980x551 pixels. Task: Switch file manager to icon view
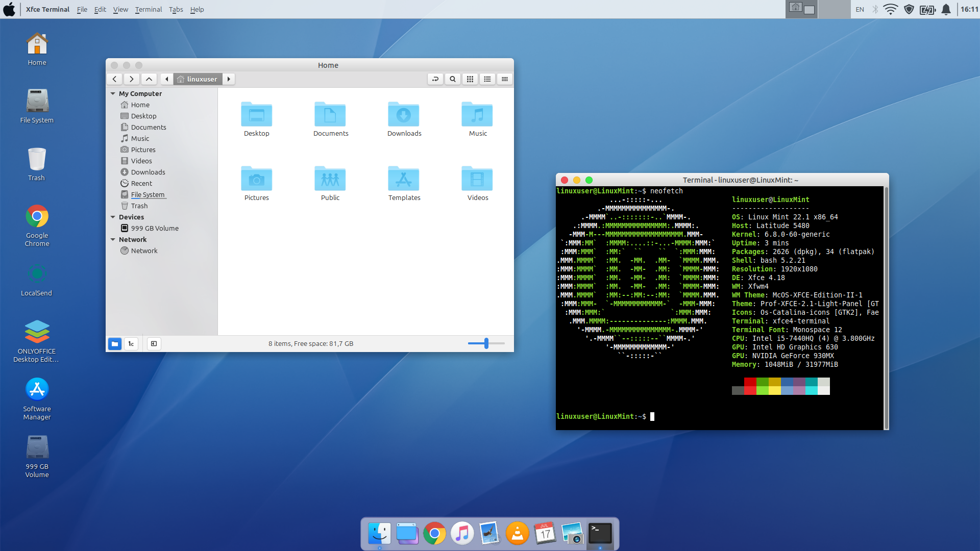pyautogui.click(x=470, y=79)
